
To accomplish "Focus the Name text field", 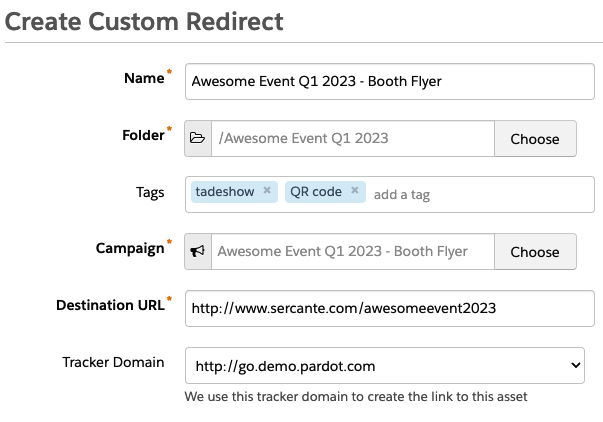I will (384, 82).
